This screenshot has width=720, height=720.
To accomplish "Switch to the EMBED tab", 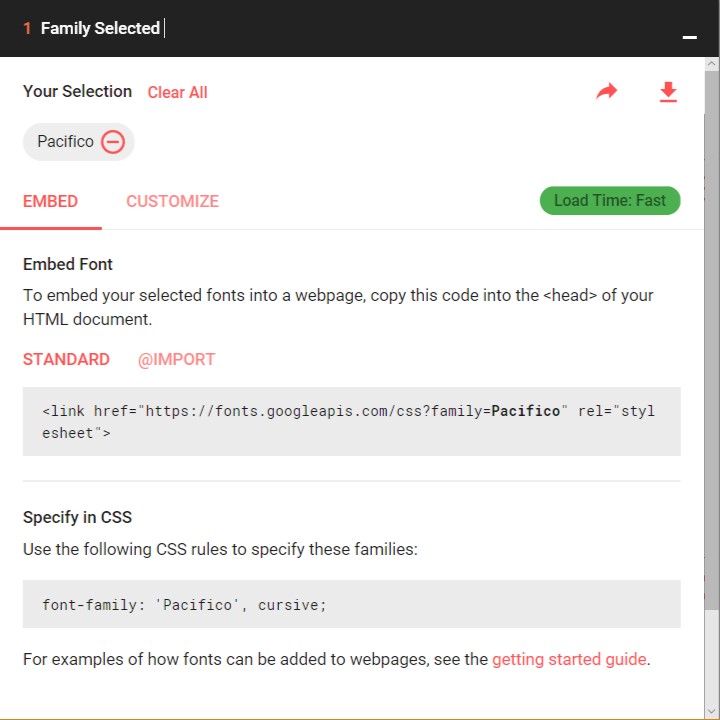I will 50,201.
